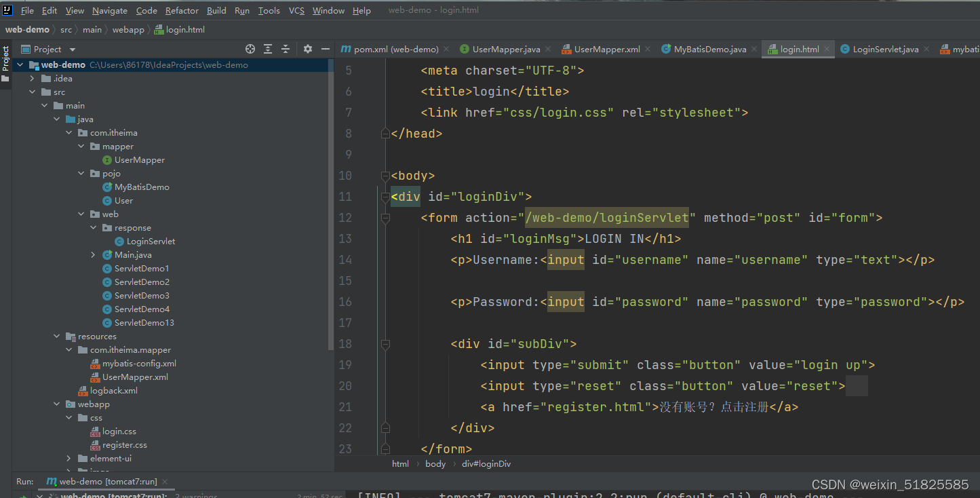Open the VCS menu

(x=296, y=10)
